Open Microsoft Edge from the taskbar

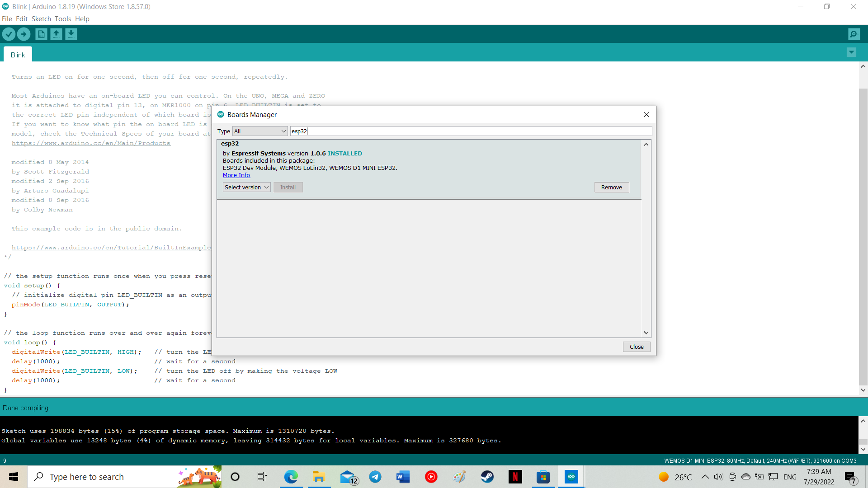(x=291, y=477)
